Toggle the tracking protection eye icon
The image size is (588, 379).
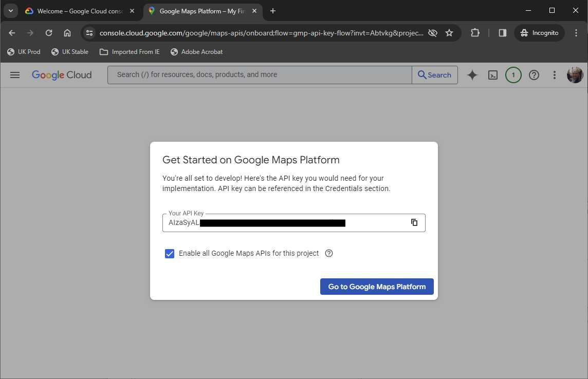(x=433, y=32)
